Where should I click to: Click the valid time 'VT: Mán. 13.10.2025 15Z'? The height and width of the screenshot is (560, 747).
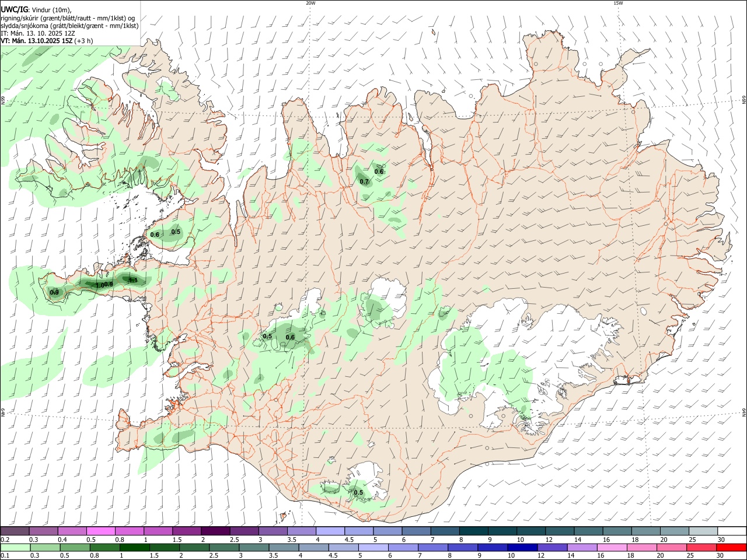[x=36, y=41]
